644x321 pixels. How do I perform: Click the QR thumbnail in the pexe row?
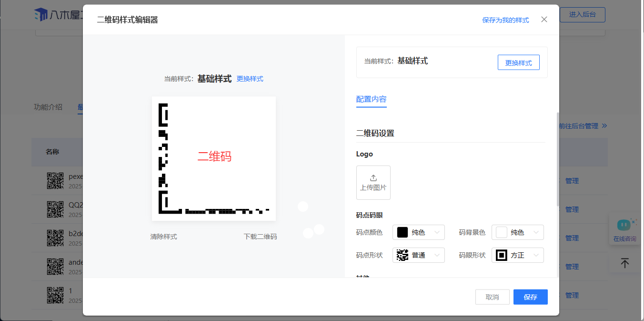pyautogui.click(x=55, y=181)
